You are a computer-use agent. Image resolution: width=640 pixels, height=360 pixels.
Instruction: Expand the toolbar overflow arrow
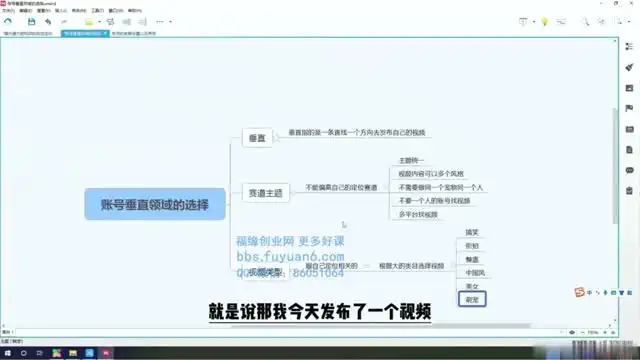170,22
